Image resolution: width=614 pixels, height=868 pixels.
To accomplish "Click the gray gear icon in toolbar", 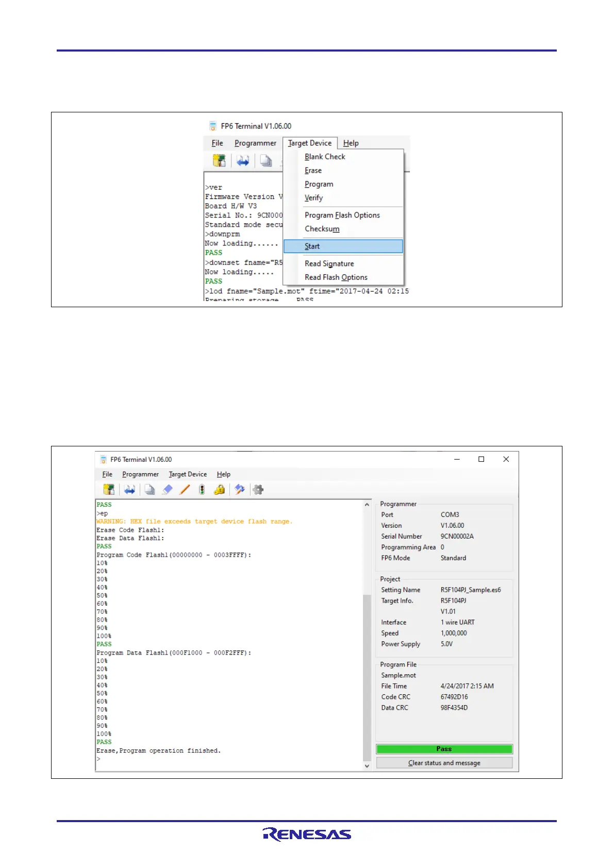I will [x=258, y=490].
